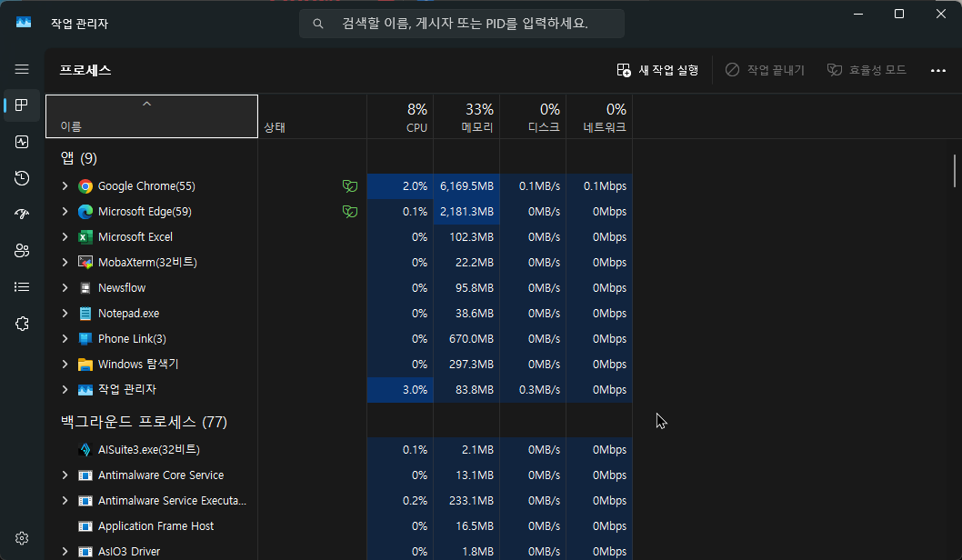Image resolution: width=962 pixels, height=560 pixels.
Task: Select the 백그라운드 프로세스 (77) group heading
Action: coord(145,422)
